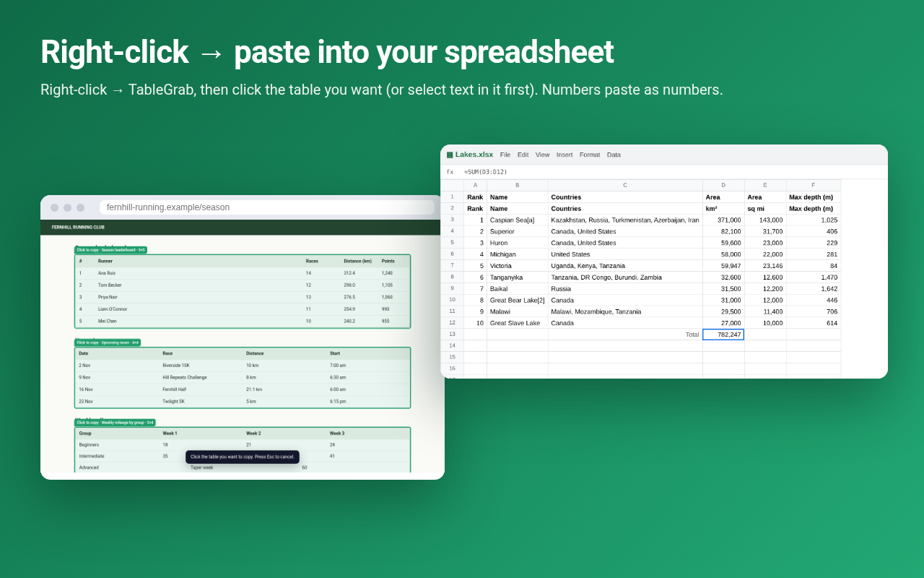Click the Lakes.xlsx spreadsheet icon

pyautogui.click(x=449, y=155)
